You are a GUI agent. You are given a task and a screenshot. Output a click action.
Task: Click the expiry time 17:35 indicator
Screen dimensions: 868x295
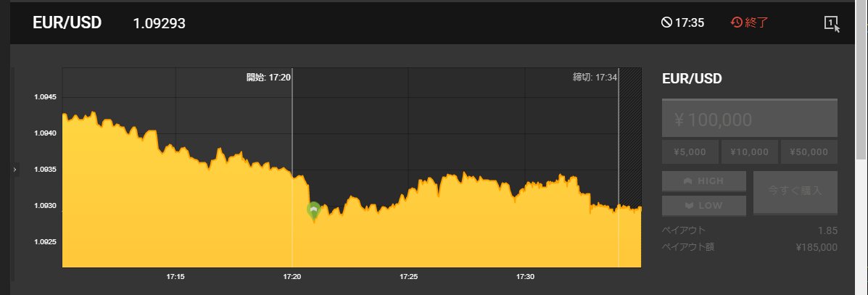click(682, 22)
